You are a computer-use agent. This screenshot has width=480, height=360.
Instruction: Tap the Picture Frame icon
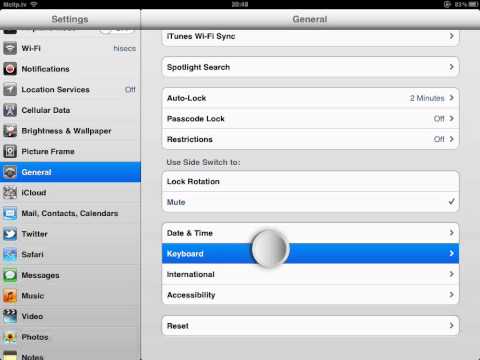10,152
